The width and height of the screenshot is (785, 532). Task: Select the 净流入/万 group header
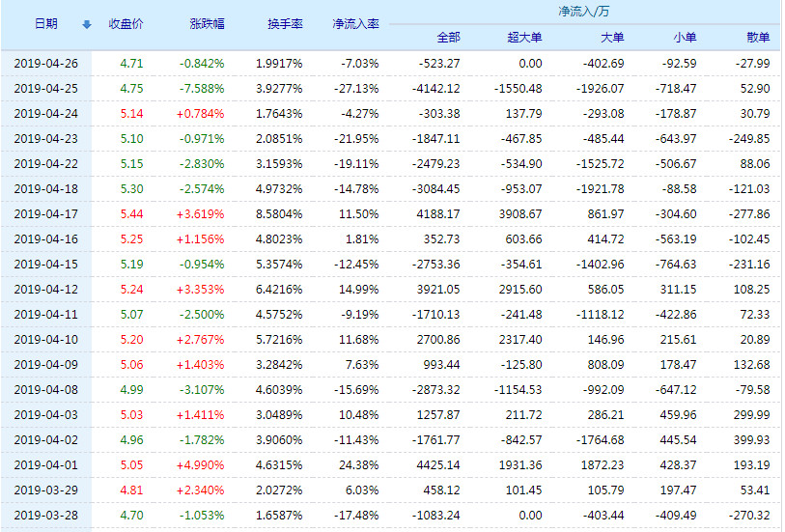tap(583, 12)
